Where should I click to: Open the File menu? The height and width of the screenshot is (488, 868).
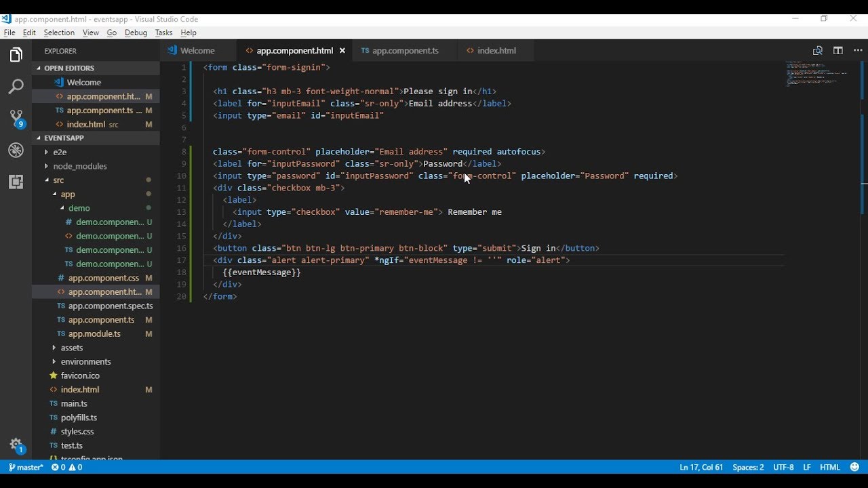(9, 33)
